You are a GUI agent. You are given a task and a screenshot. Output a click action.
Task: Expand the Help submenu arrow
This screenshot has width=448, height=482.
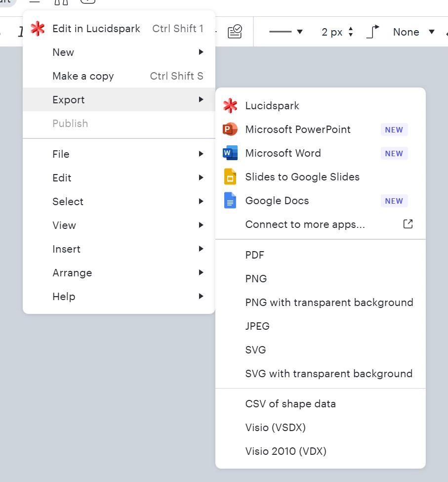[x=201, y=296]
